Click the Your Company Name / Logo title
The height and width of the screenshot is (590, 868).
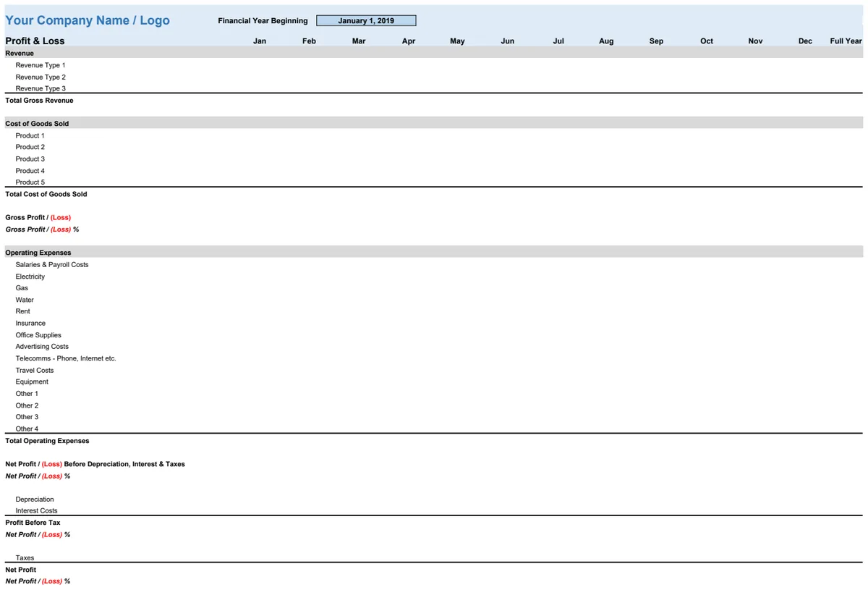88,20
